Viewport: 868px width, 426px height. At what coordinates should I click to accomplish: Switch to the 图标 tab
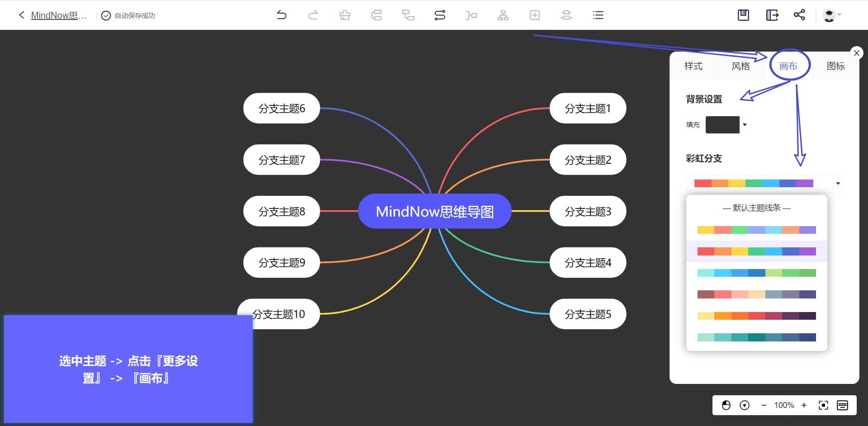pyautogui.click(x=835, y=66)
